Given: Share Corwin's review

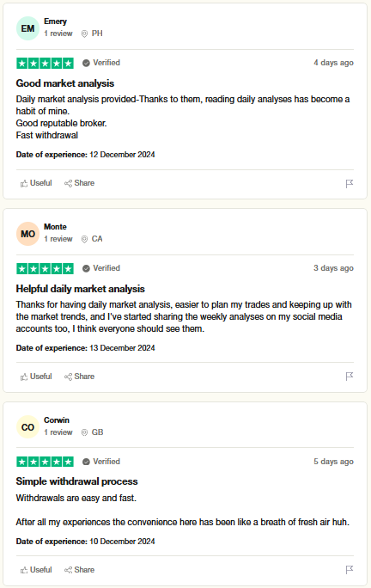Looking at the screenshot, I should point(79,570).
